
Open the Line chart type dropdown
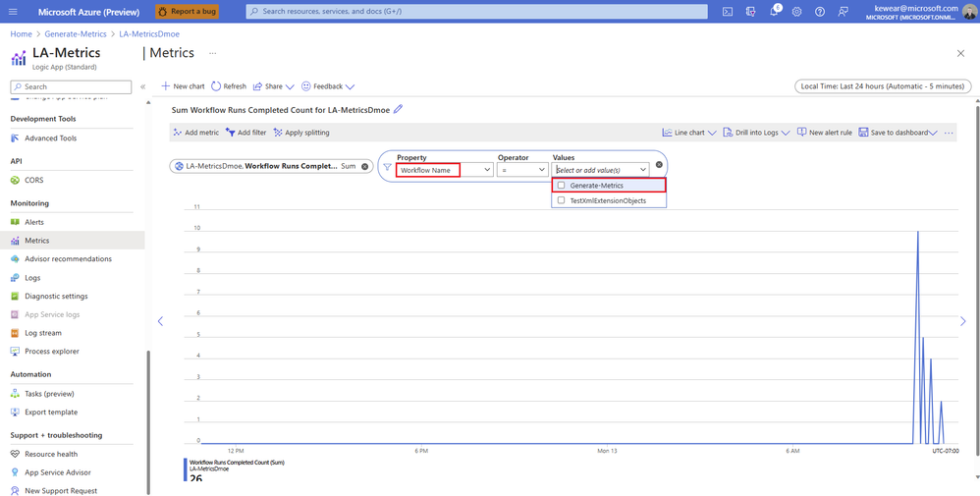[x=688, y=133]
